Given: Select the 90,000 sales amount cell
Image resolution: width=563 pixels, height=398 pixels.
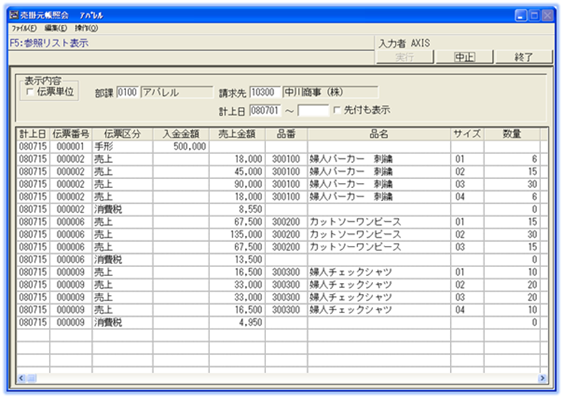Looking at the screenshot, I should click(237, 184).
